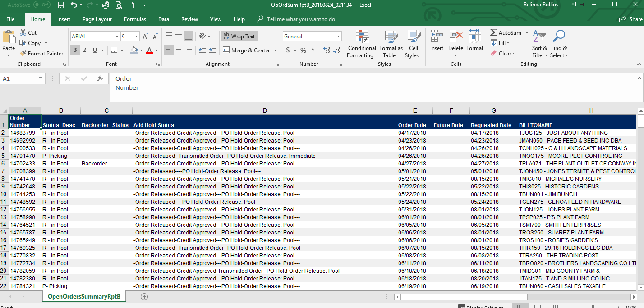Click the Share button
Screen dimensions: 644x308
pos(631,19)
